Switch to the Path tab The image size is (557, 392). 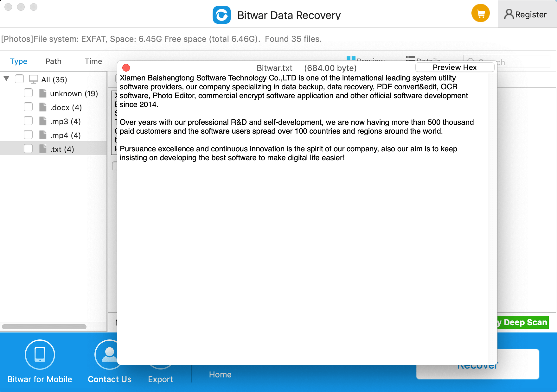[x=54, y=61]
